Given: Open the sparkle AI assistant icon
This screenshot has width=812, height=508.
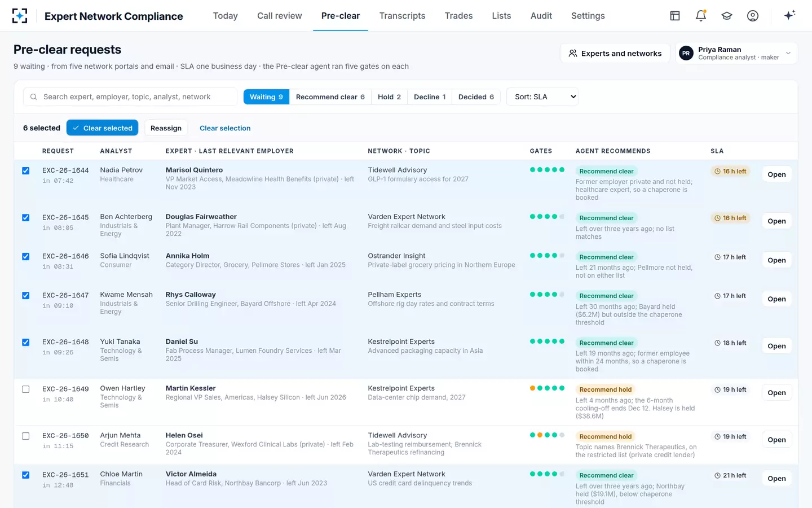Looking at the screenshot, I should 789,15.
